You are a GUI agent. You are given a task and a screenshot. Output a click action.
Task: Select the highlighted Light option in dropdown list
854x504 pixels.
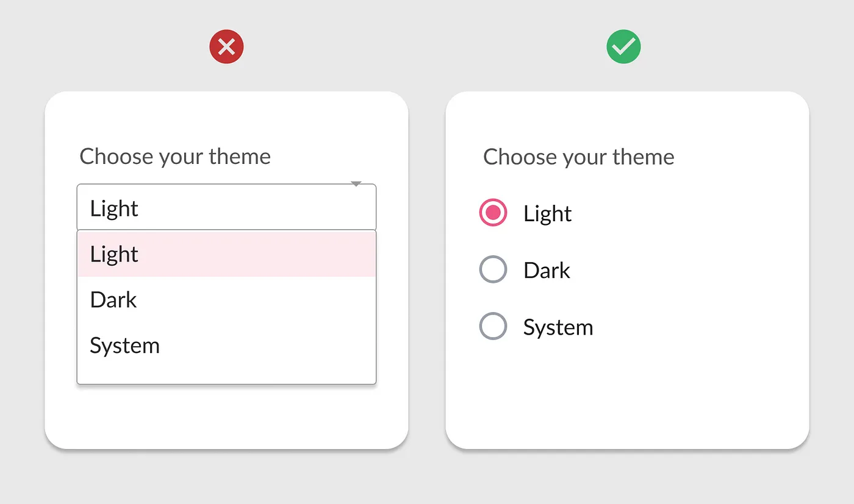click(226, 254)
